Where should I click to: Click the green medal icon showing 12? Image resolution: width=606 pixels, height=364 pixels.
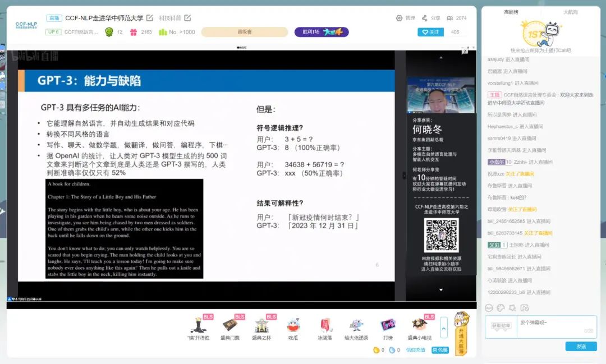[109, 32]
